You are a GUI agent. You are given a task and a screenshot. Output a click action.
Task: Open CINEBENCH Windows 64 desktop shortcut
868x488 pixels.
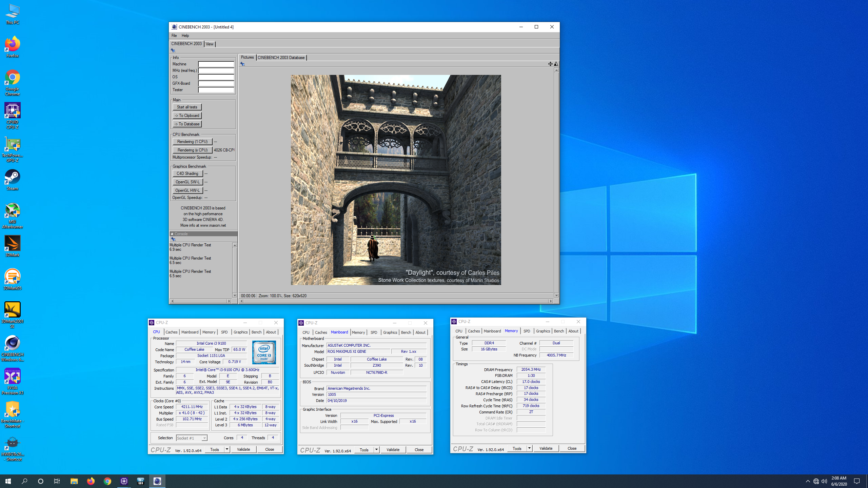(x=12, y=348)
